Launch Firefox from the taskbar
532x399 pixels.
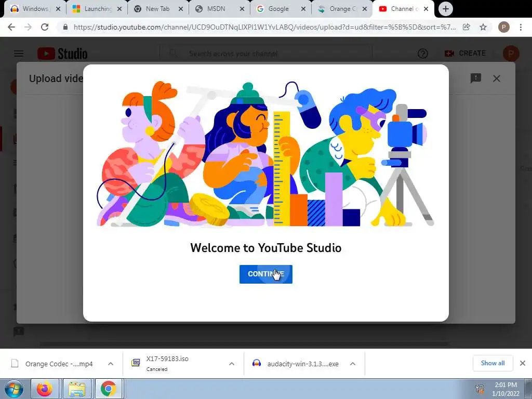coord(45,389)
